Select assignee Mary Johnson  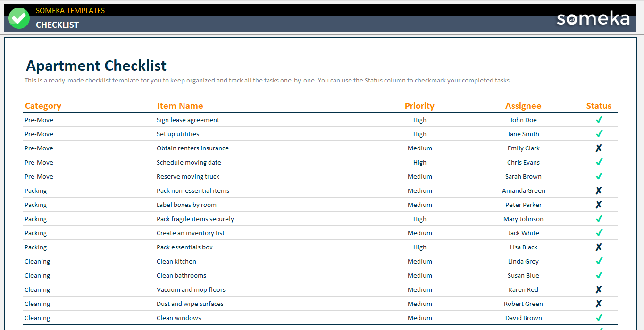[523, 219]
